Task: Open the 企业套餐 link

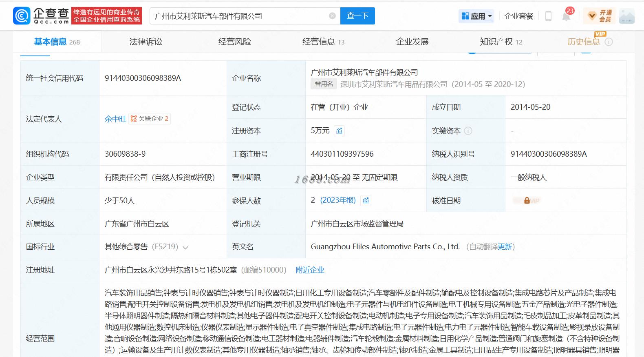Action: coord(518,16)
